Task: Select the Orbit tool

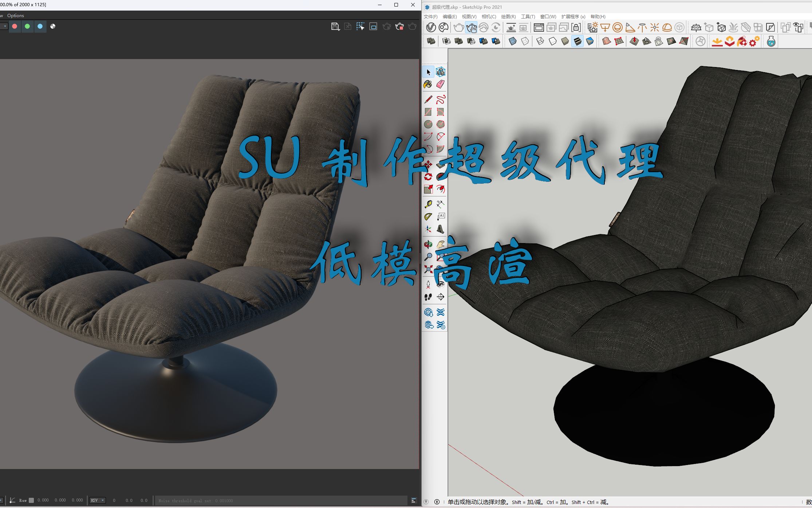Action: 428,245
